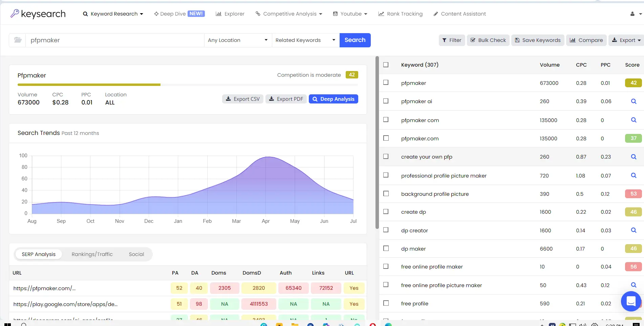Focus the pfpmaker search input

[115, 40]
